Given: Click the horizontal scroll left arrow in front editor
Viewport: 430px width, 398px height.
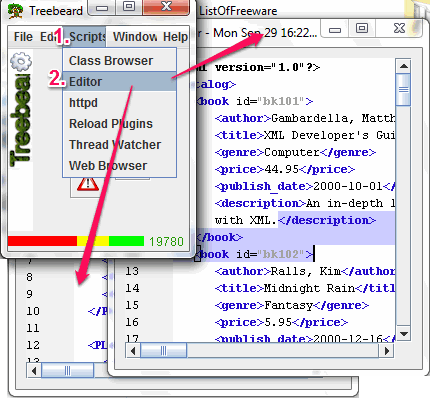Looking at the screenshot, I should [133, 351].
